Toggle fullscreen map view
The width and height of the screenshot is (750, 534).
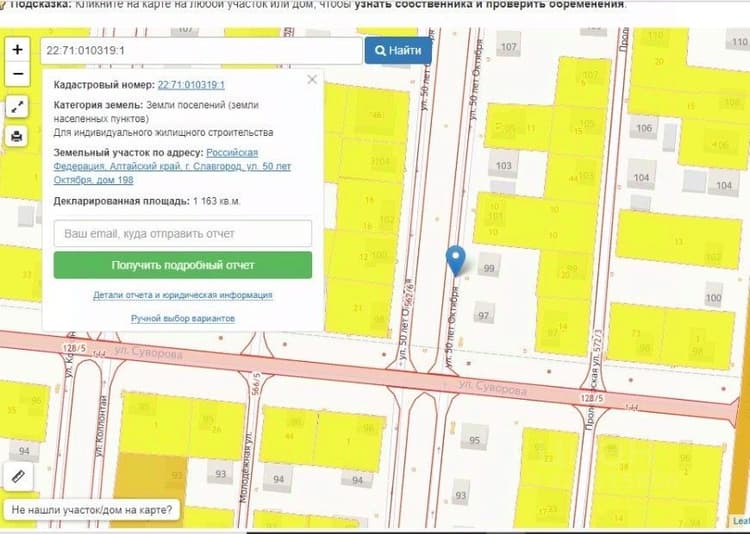point(17,107)
